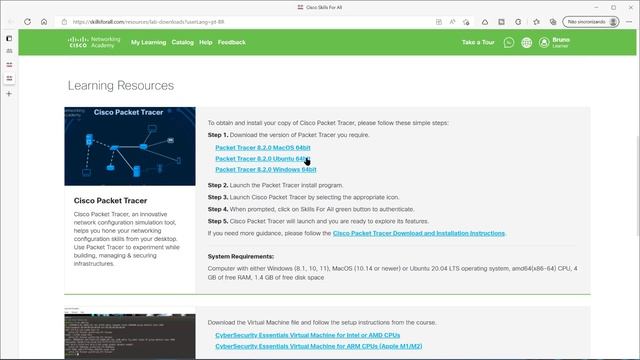Select the active Cisco tab in the sidebar
Screen dimensions: 640x360
click(x=9, y=78)
